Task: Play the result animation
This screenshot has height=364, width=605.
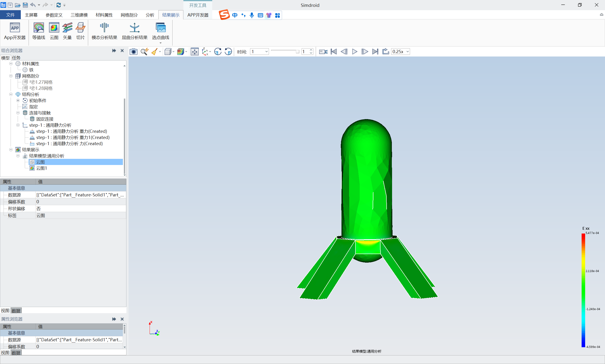Action: pos(354,52)
